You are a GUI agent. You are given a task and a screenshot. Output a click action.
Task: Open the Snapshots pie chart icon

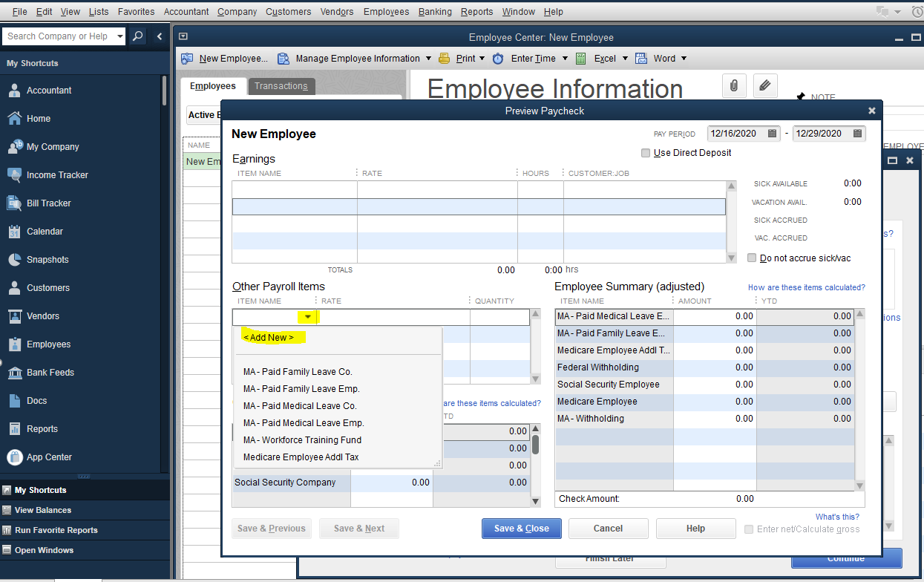pos(14,259)
